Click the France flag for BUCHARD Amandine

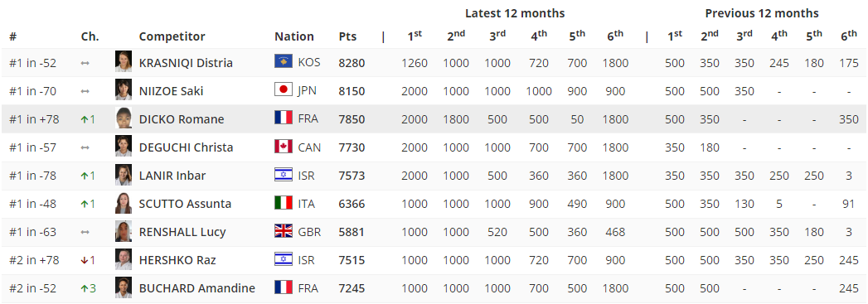click(x=284, y=287)
